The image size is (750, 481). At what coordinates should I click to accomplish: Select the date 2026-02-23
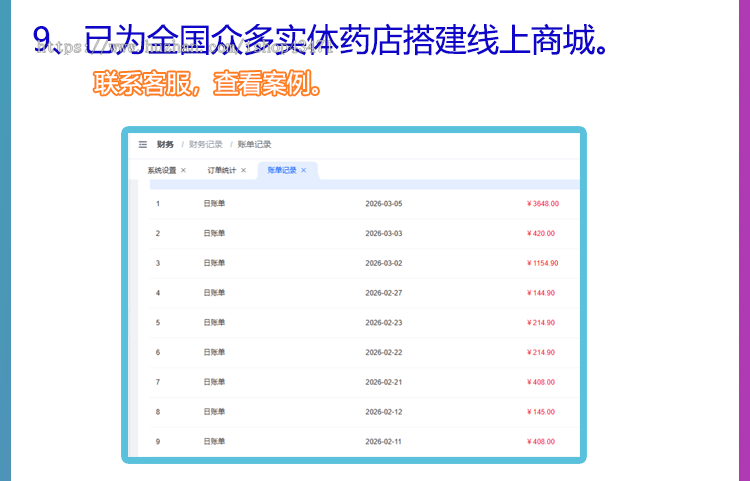click(384, 323)
